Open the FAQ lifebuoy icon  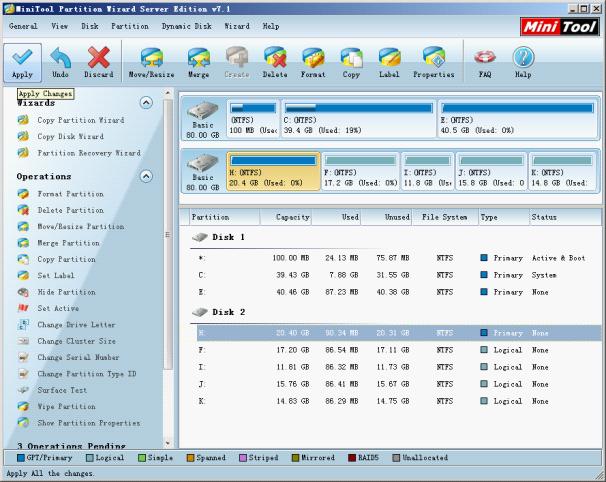(x=485, y=63)
